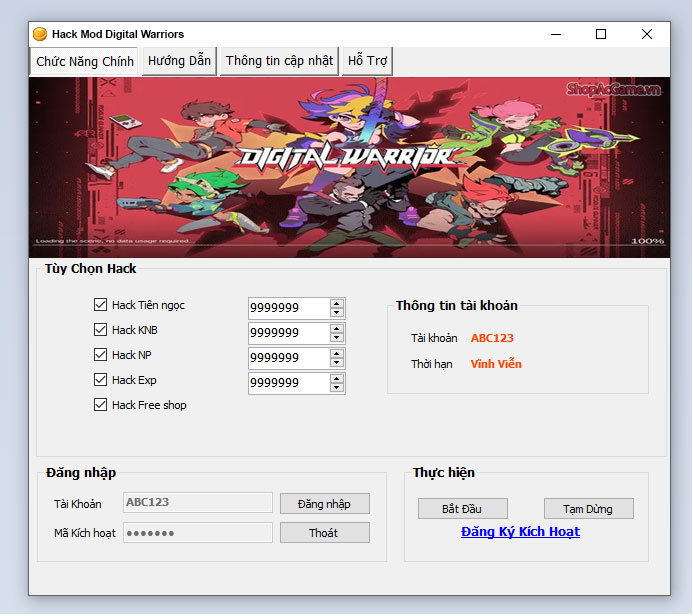Minimize the Hack Mod Digital Warriors window
The width and height of the screenshot is (693, 616).
click(556, 34)
